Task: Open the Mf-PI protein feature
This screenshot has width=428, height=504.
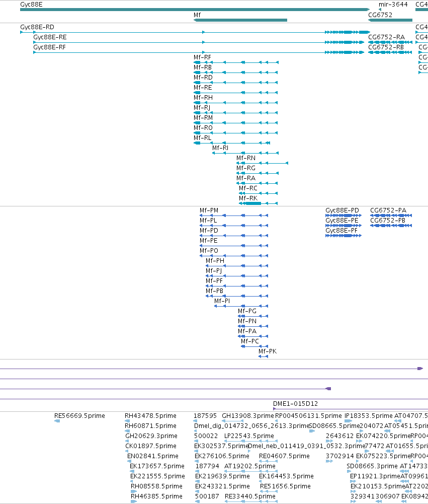Action: point(241,306)
